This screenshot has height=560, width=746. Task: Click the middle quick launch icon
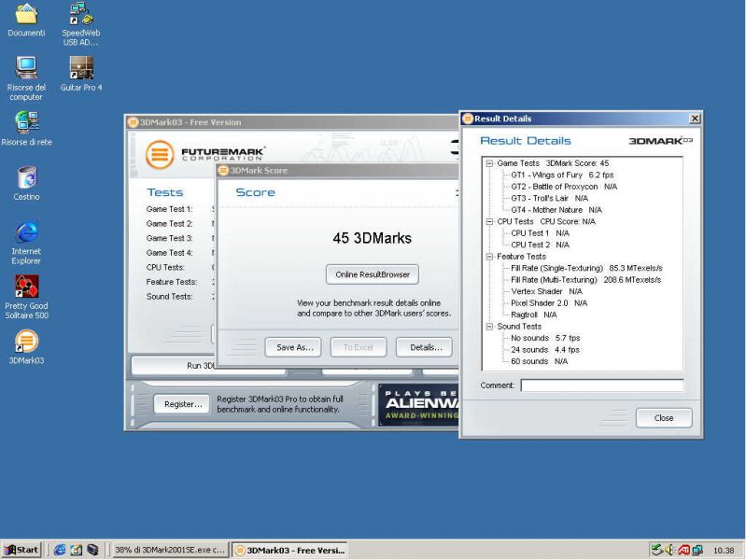[77, 550]
